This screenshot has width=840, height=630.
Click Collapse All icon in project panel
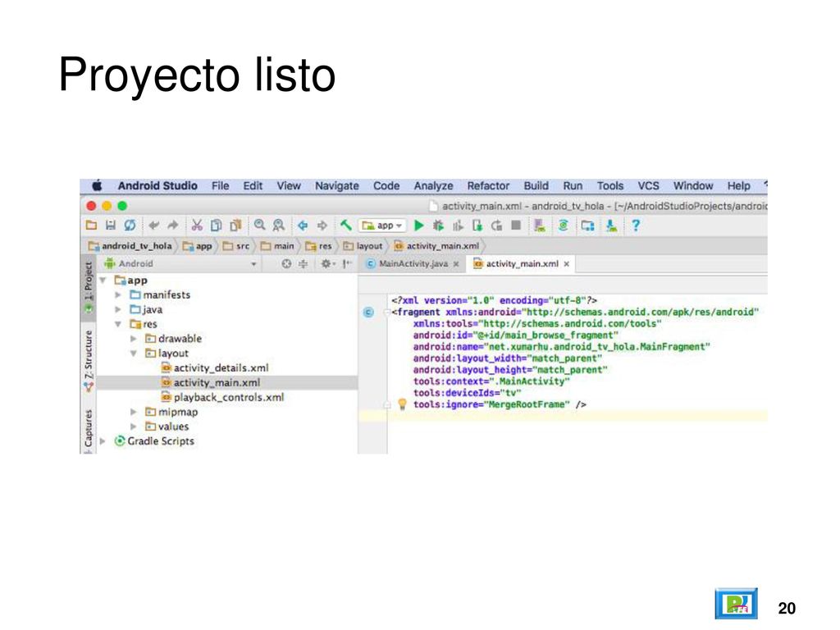click(x=304, y=263)
